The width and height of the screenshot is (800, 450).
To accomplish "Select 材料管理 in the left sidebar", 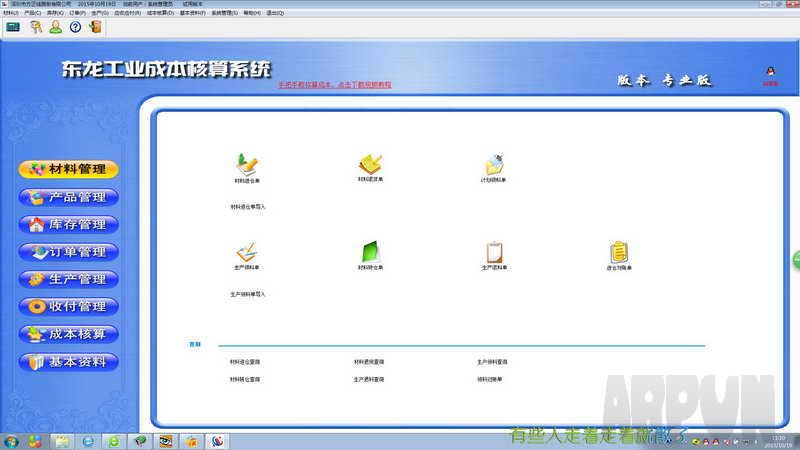I will [x=68, y=169].
